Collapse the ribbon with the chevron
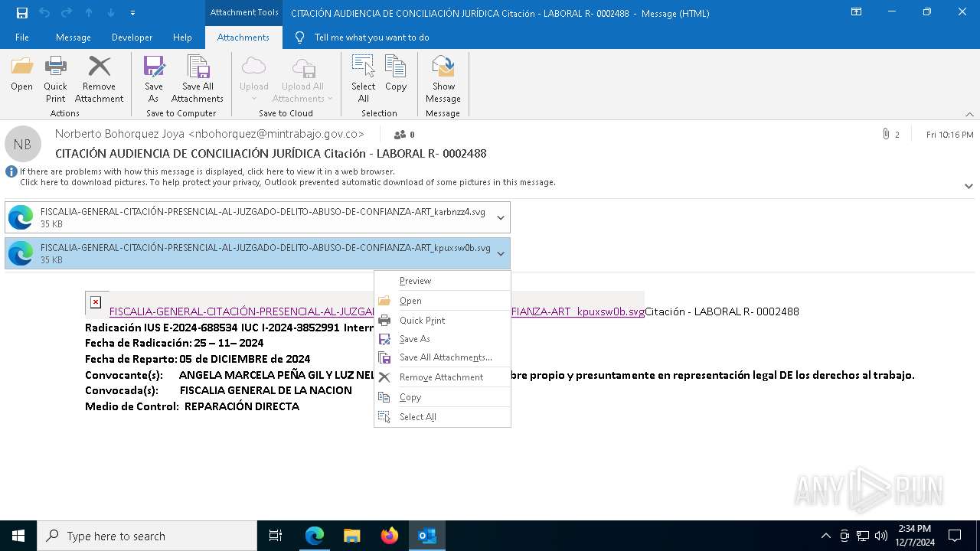This screenshot has height=551, width=980. pyautogui.click(x=969, y=114)
